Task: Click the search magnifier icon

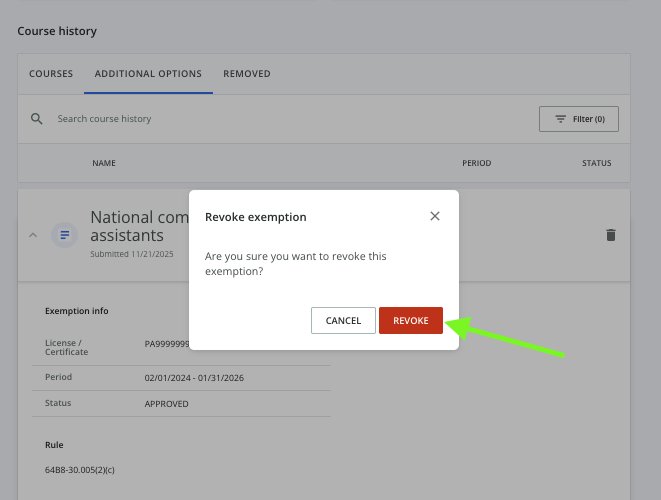Action: (37, 119)
